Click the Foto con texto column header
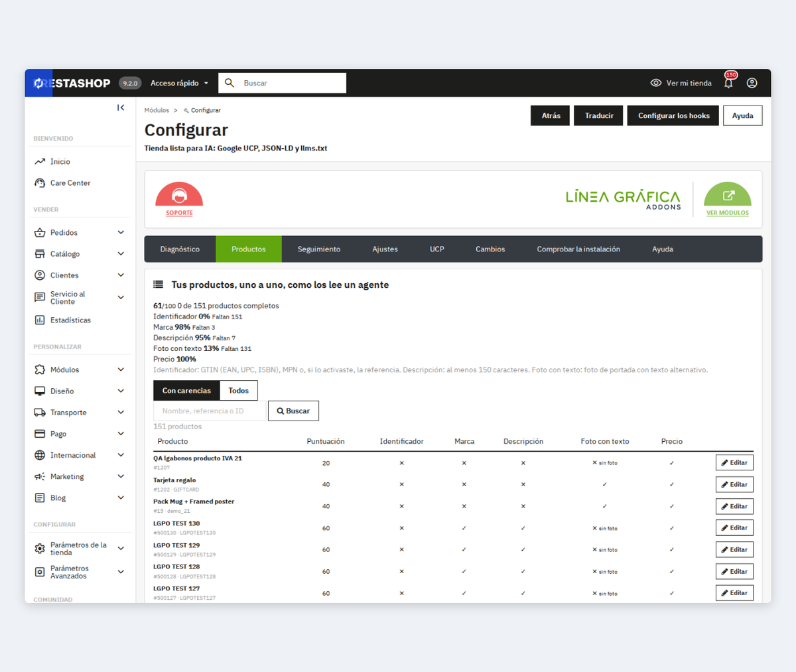Viewport: 796px width, 672px height. (605, 441)
